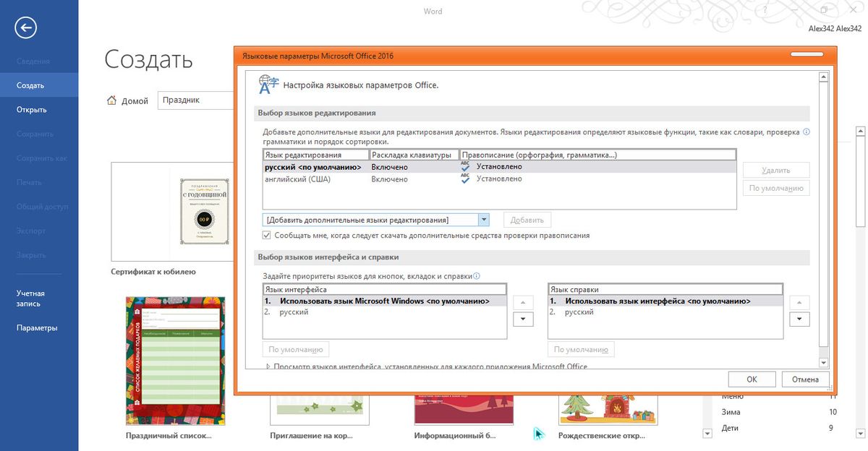Click info icon beside editing languages description
The height and width of the screenshot is (451, 868).
point(807,132)
